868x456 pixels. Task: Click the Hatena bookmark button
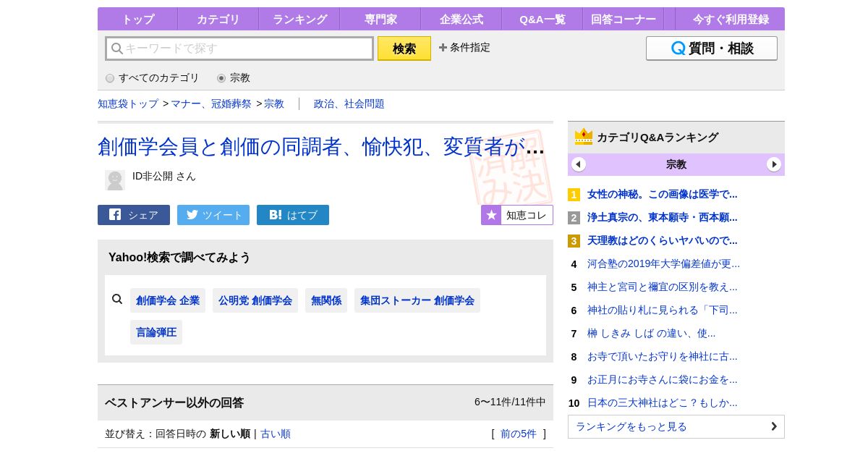[x=293, y=215]
